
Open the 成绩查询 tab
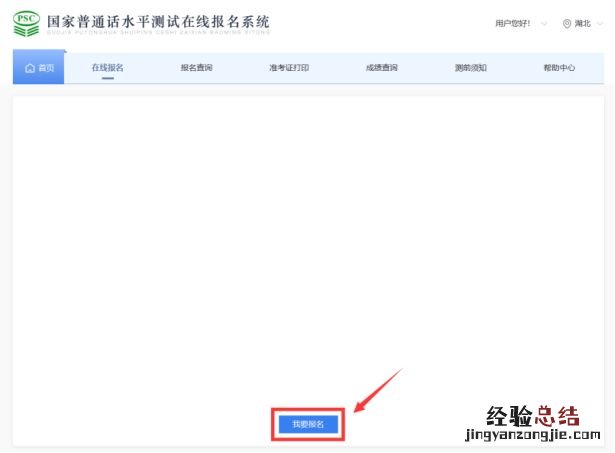(382, 67)
